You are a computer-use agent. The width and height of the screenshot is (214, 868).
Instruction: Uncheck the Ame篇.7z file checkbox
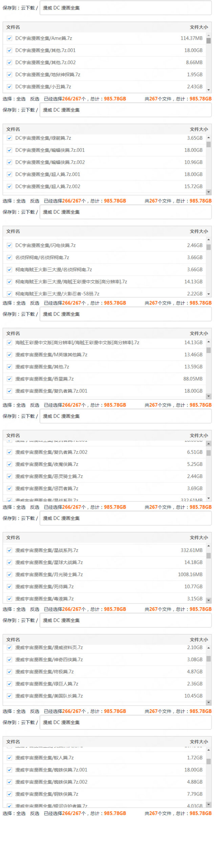point(9,38)
